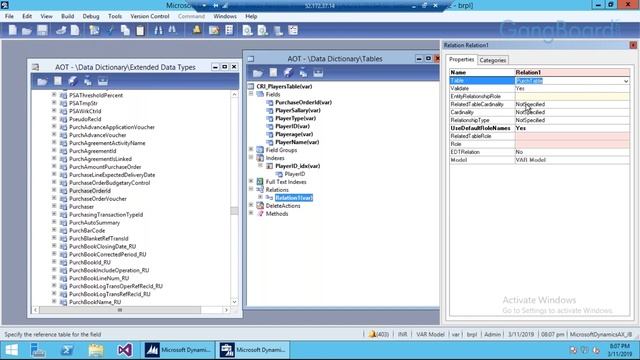The height and width of the screenshot is (360, 640).
Task: Click the second binoculars icon in main toolbar
Action: [x=172, y=30]
